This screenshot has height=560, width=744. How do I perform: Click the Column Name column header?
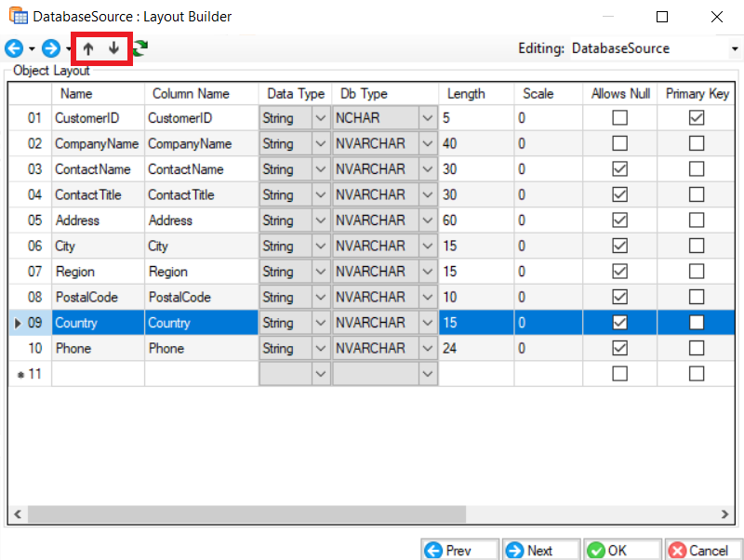coord(191,94)
